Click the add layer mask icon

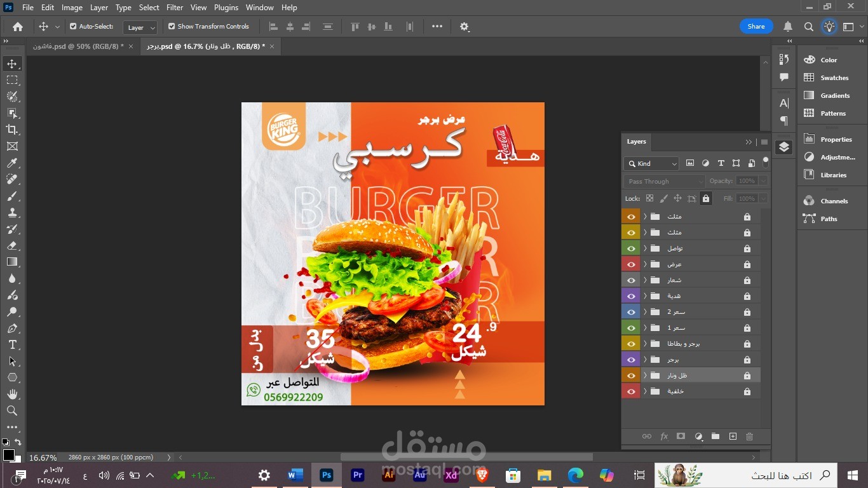[x=681, y=437]
